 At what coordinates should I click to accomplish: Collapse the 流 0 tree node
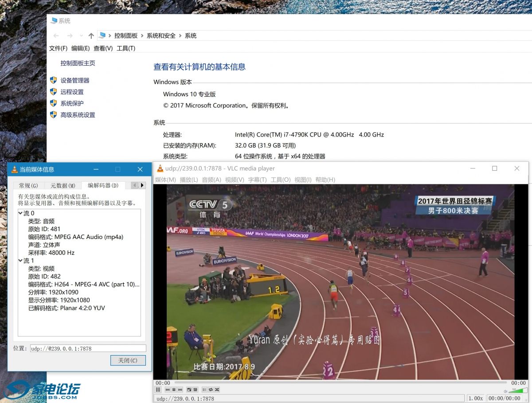[x=20, y=213]
